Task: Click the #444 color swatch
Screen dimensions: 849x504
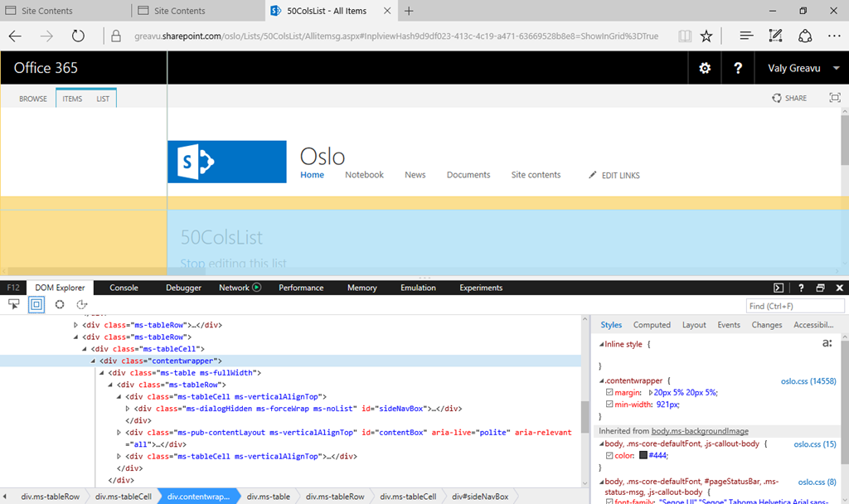Action: (643, 455)
